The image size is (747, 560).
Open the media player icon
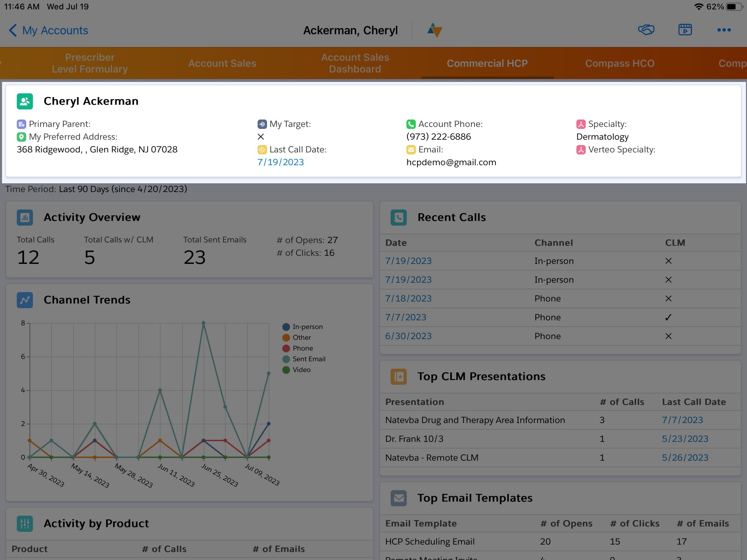685,30
